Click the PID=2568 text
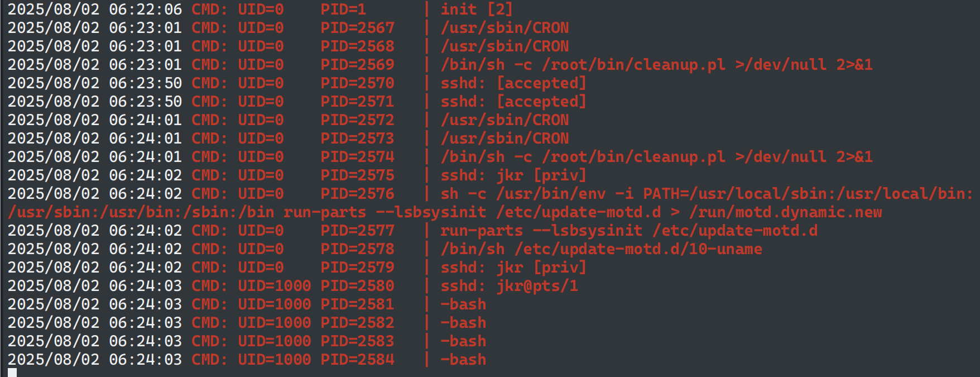This screenshot has height=377, width=980. [x=357, y=46]
